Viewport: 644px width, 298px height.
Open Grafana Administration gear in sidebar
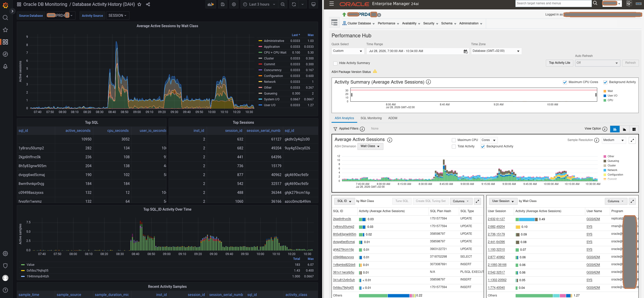pos(5,254)
